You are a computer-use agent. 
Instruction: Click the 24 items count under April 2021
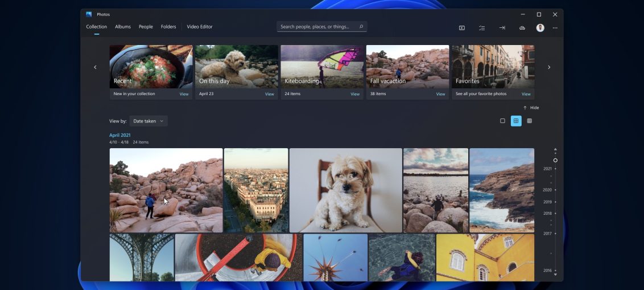pyautogui.click(x=141, y=142)
